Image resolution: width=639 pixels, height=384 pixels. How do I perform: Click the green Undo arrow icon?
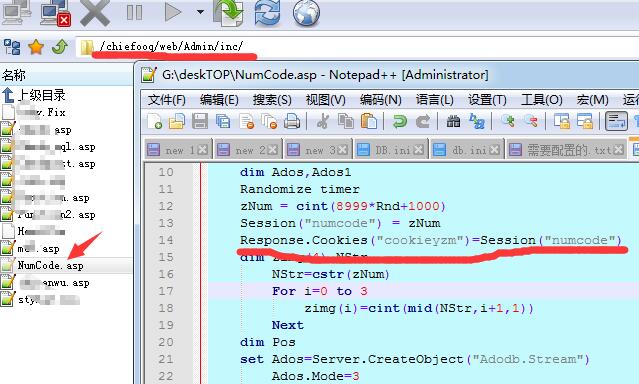(399, 121)
